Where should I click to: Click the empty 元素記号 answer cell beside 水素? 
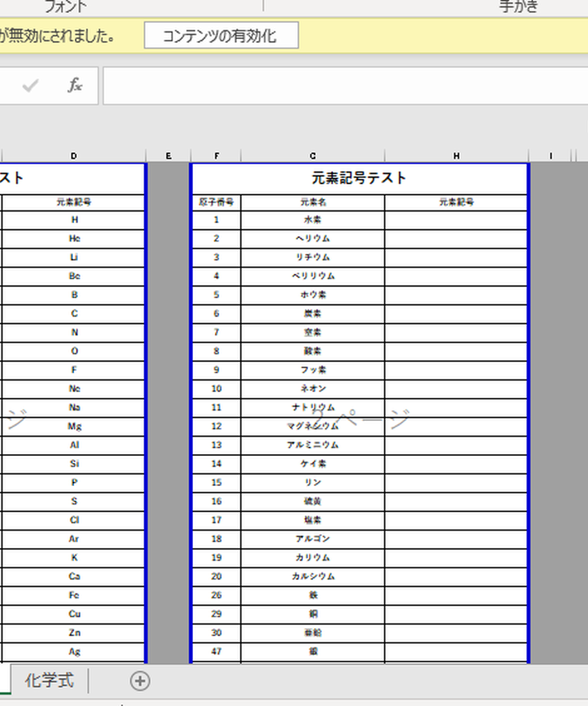tap(456, 220)
